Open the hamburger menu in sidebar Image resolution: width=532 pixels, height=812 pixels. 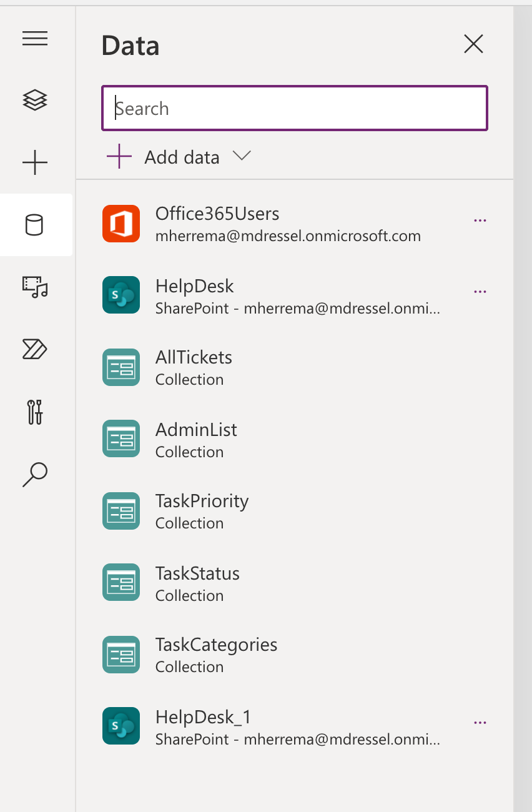pyautogui.click(x=35, y=39)
